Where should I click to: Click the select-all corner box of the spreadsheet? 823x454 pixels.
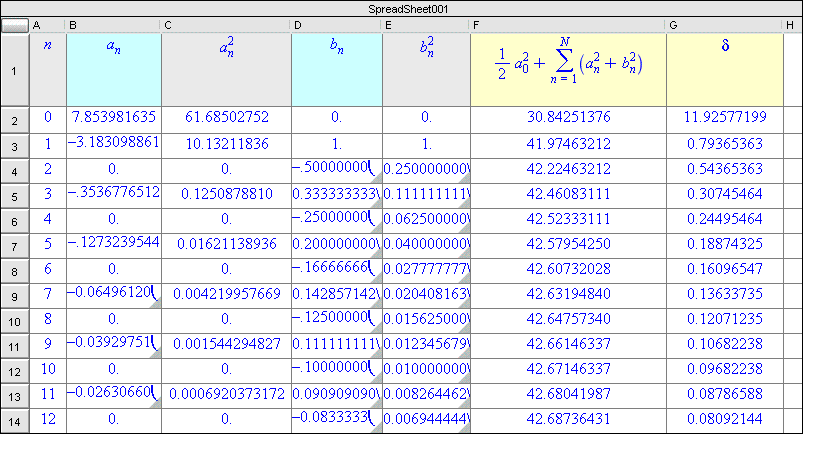[15, 25]
